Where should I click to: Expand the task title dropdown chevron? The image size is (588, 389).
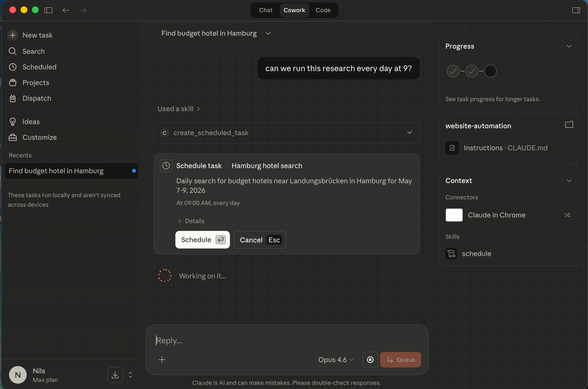(268, 33)
